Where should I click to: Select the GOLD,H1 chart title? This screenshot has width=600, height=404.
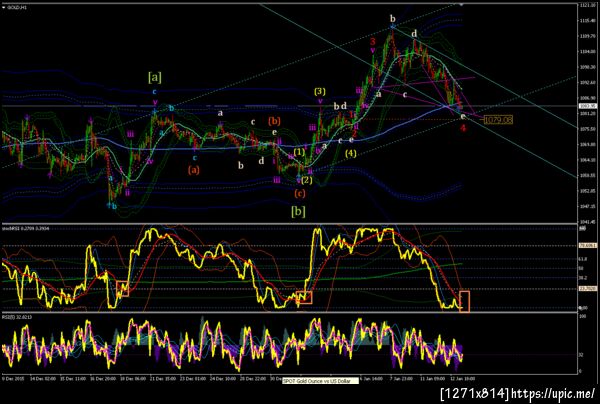19,7
